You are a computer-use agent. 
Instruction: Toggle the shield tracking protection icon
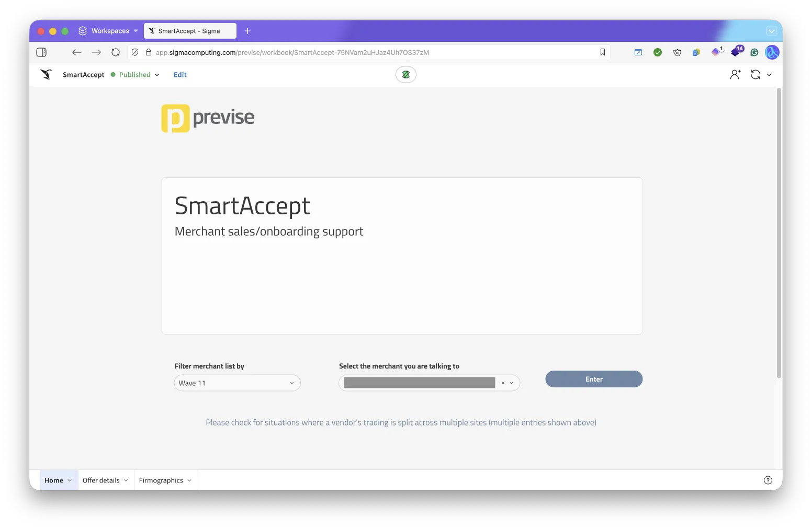(x=135, y=52)
